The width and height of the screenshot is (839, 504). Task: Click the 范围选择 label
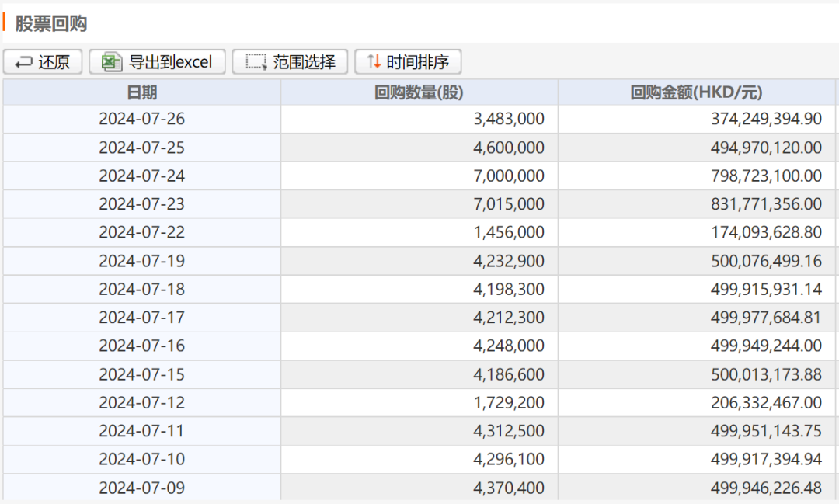[x=305, y=61]
